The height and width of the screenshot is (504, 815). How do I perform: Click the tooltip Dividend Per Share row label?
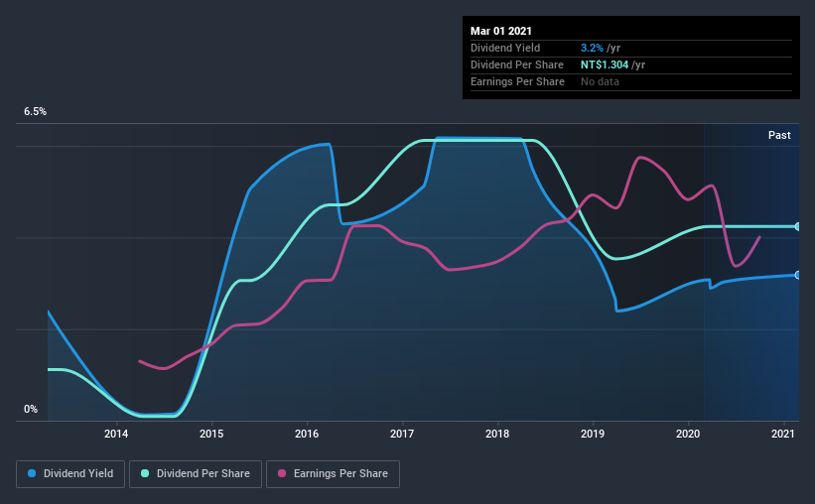click(516, 64)
